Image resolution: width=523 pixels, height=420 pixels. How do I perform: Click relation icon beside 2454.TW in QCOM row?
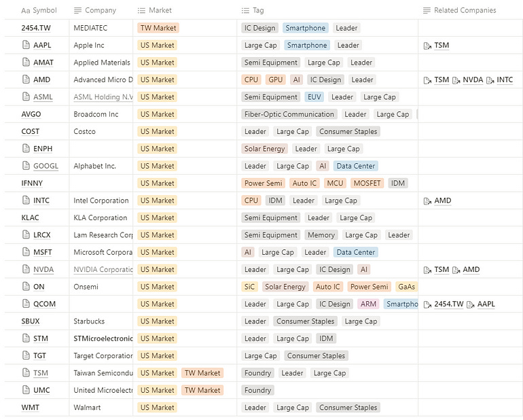pos(427,305)
